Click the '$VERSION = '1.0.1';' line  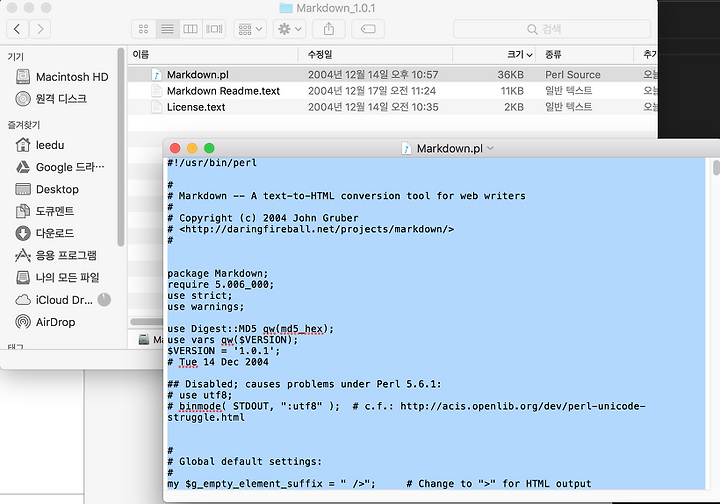coord(224,351)
